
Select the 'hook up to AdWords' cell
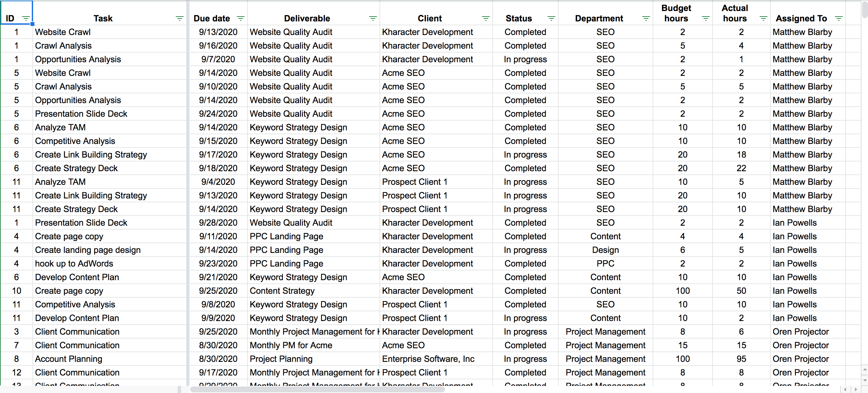click(x=110, y=264)
